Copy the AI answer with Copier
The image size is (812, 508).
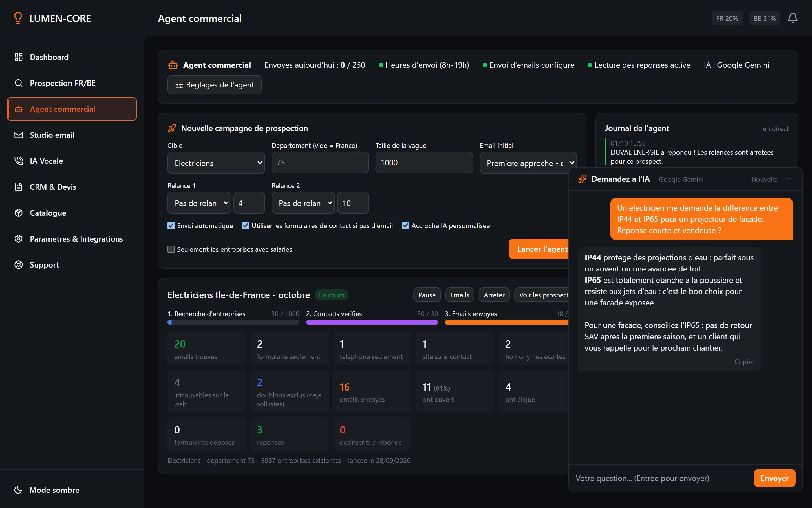pyautogui.click(x=744, y=362)
